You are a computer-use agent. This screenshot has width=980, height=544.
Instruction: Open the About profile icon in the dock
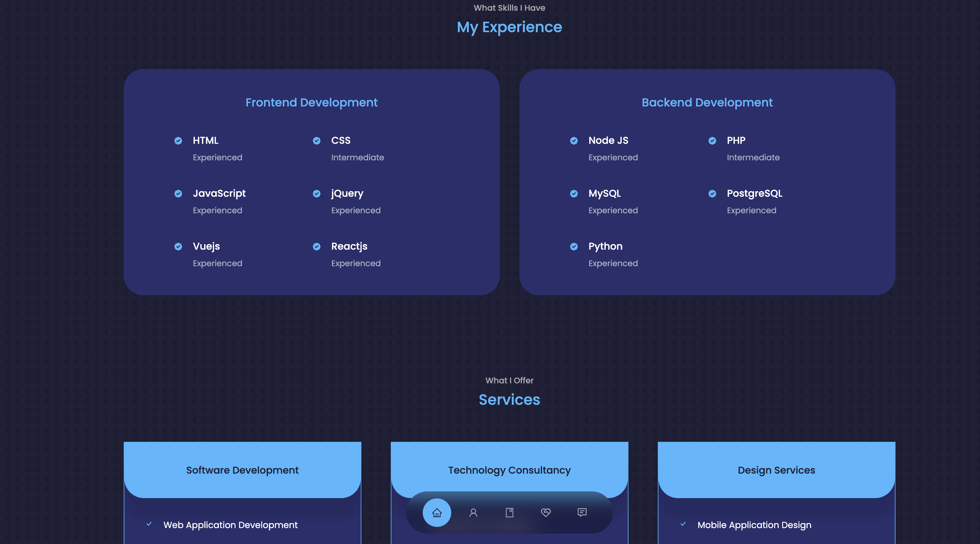click(473, 513)
